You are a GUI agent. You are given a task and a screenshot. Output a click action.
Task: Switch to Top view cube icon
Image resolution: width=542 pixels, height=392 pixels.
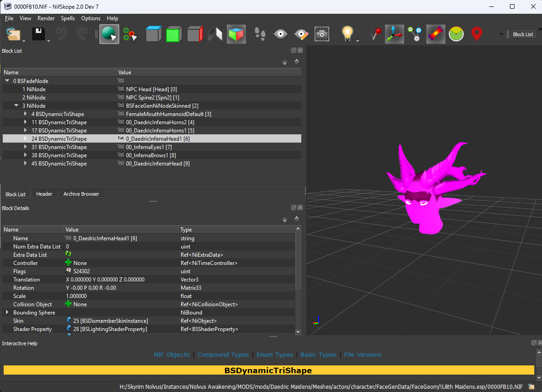(x=154, y=34)
